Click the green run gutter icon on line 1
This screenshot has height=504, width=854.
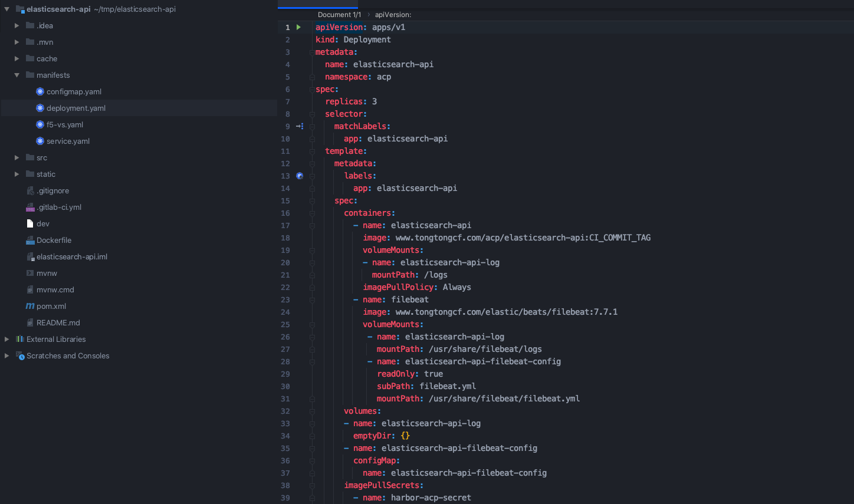[298, 27]
